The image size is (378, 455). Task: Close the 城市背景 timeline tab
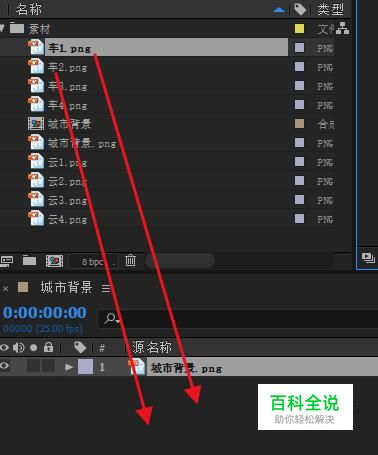click(x=6, y=288)
